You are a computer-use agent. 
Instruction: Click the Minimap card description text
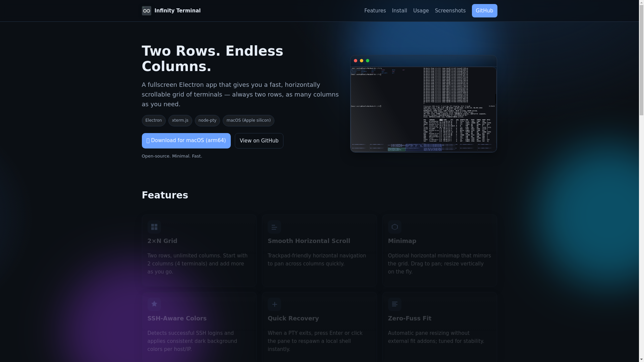coord(439,264)
